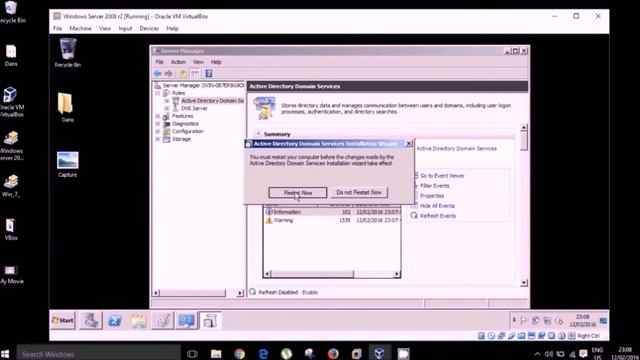Click VirtualBox icon on host taskbar

point(380,353)
